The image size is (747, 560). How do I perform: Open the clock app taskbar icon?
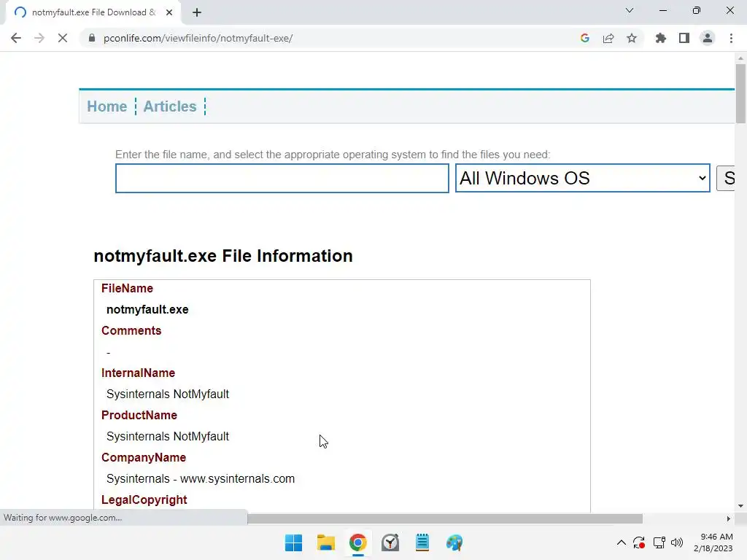coord(390,542)
